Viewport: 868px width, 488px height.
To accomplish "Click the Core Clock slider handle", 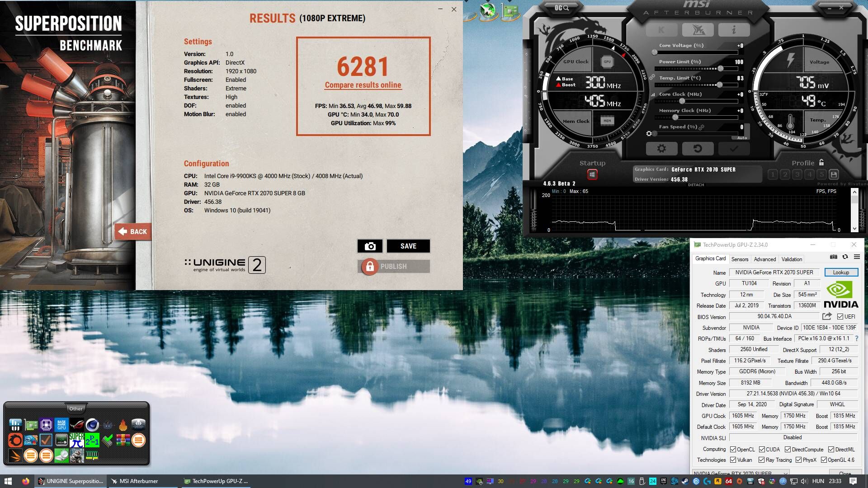I will (x=682, y=101).
